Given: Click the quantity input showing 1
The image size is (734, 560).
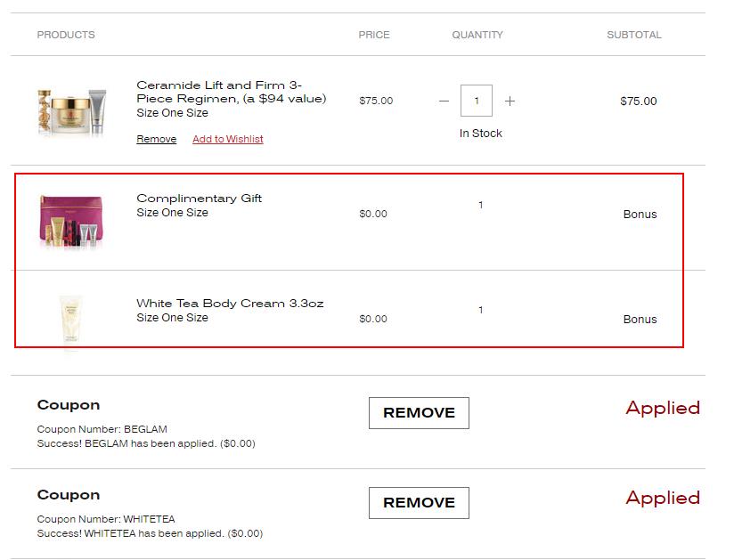Looking at the screenshot, I should pyautogui.click(x=477, y=101).
